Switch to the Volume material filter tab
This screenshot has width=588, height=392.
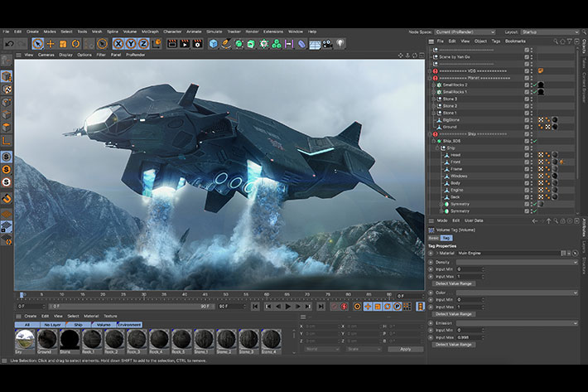point(103,325)
